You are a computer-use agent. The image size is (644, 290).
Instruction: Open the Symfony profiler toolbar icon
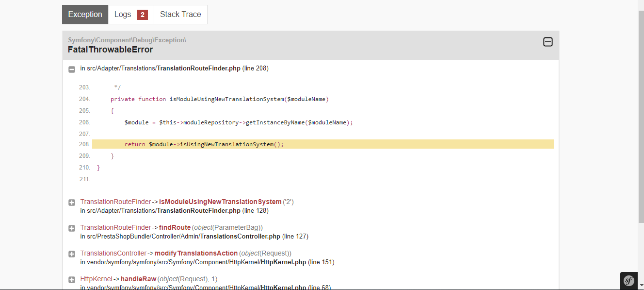pos(629,281)
